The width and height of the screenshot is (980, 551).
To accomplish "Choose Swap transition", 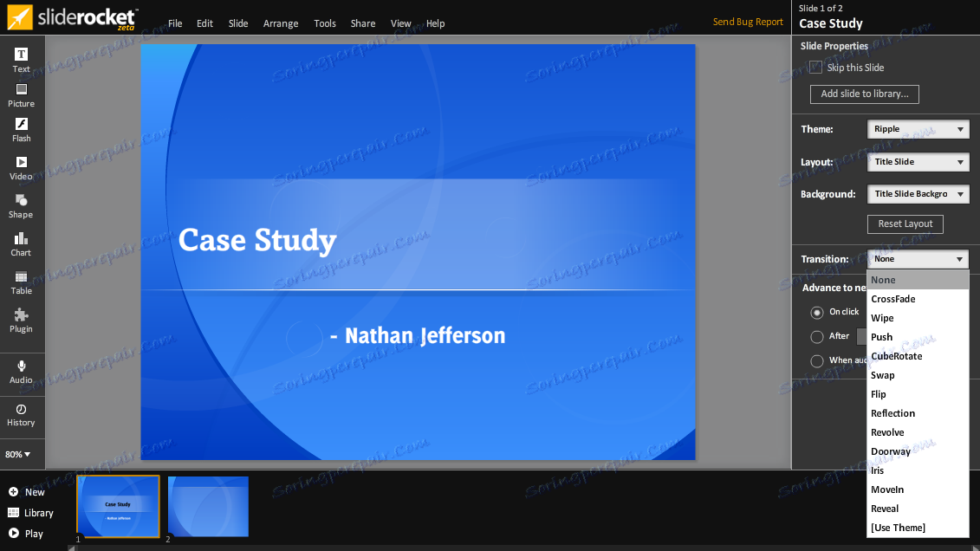I will (x=918, y=375).
